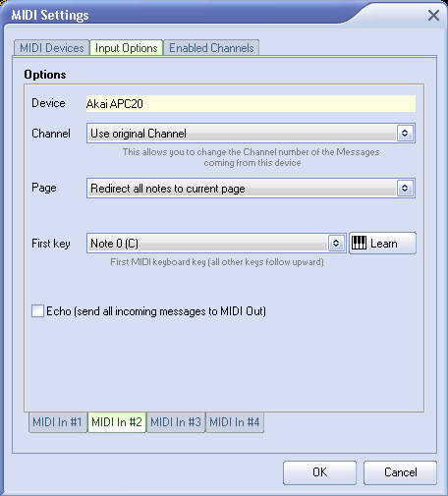Open the Enabled Channels tab
Viewport: 448px width, 496px height.
pyautogui.click(x=211, y=48)
